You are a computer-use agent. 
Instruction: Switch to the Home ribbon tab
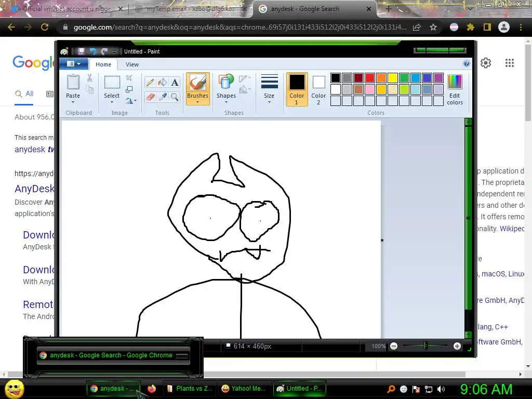[103, 64]
